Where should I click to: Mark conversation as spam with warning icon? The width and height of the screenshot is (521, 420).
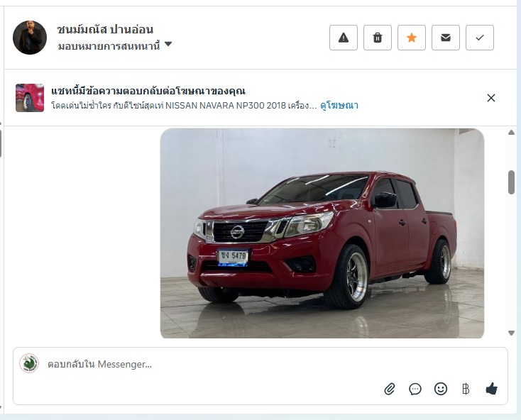pos(344,38)
